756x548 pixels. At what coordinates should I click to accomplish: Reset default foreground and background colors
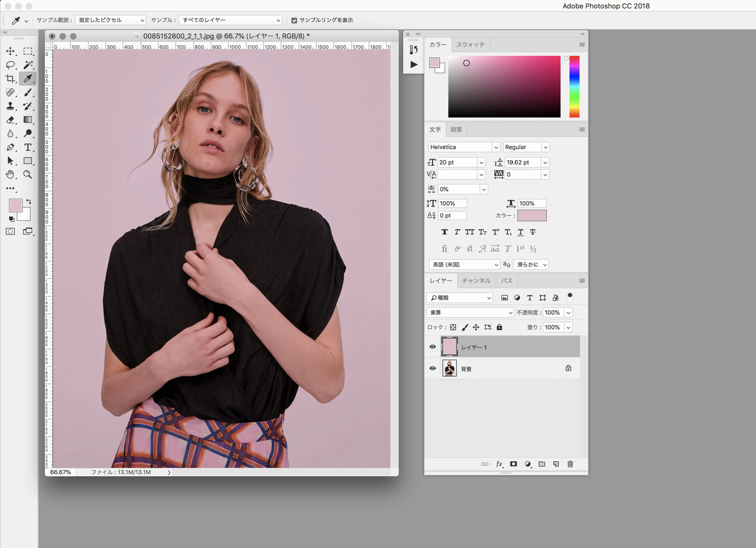pyautogui.click(x=12, y=219)
